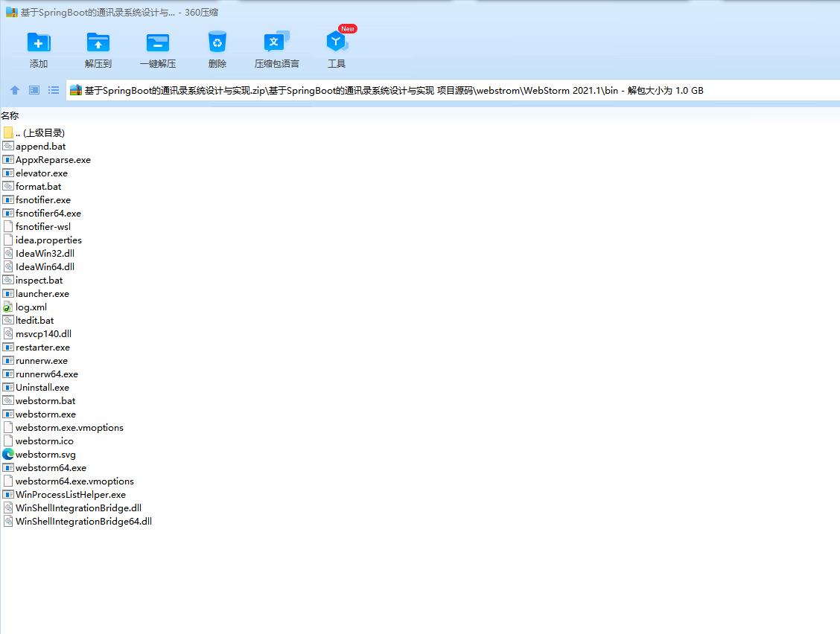Click the 名称 column header

coord(10,115)
